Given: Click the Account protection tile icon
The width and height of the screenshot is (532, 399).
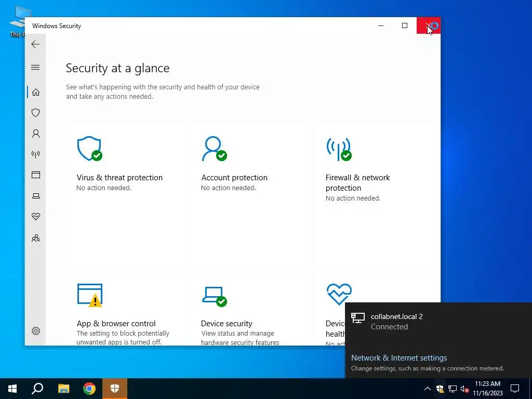Looking at the screenshot, I should (x=215, y=149).
